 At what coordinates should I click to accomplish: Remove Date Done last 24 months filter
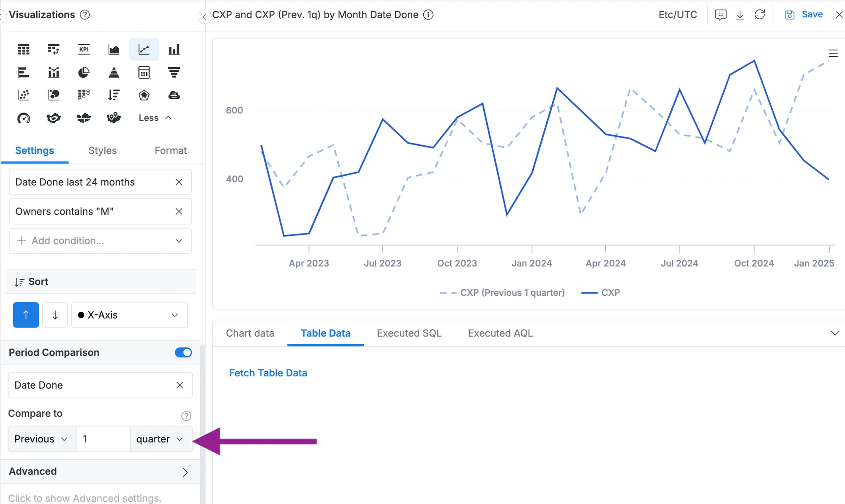coord(179,182)
